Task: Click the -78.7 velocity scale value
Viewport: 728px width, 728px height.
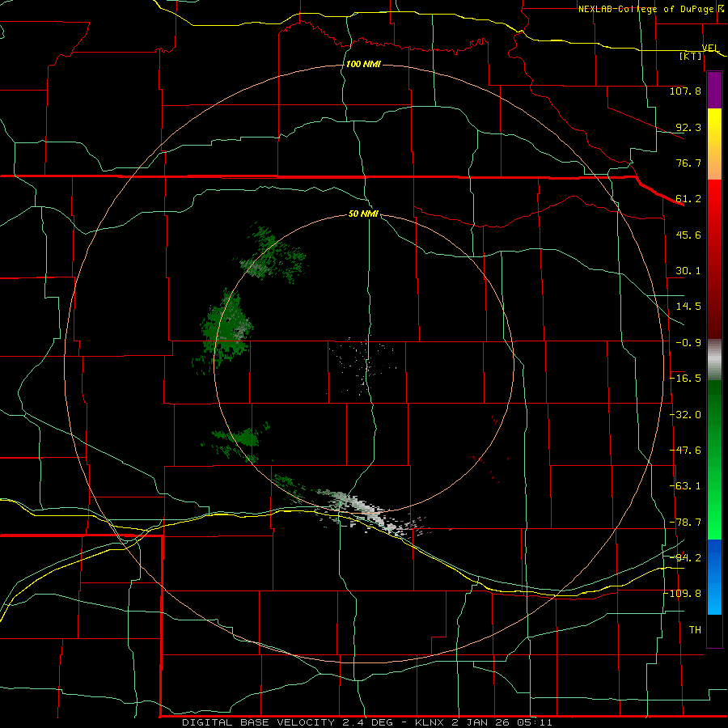Action: 685,523
